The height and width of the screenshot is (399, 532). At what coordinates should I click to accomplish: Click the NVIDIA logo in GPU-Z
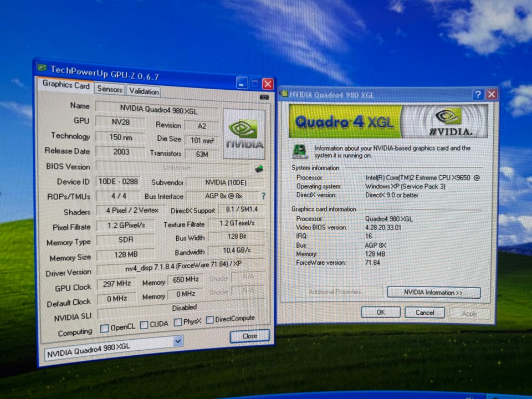click(x=243, y=134)
